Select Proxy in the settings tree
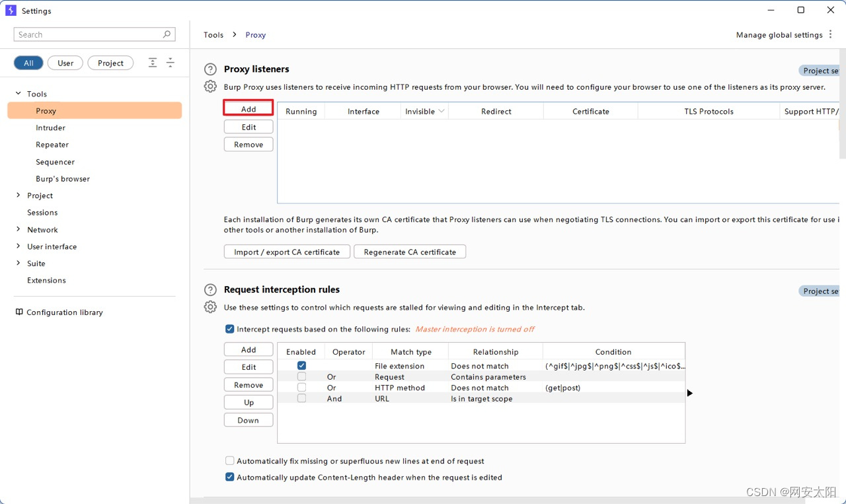 95,111
